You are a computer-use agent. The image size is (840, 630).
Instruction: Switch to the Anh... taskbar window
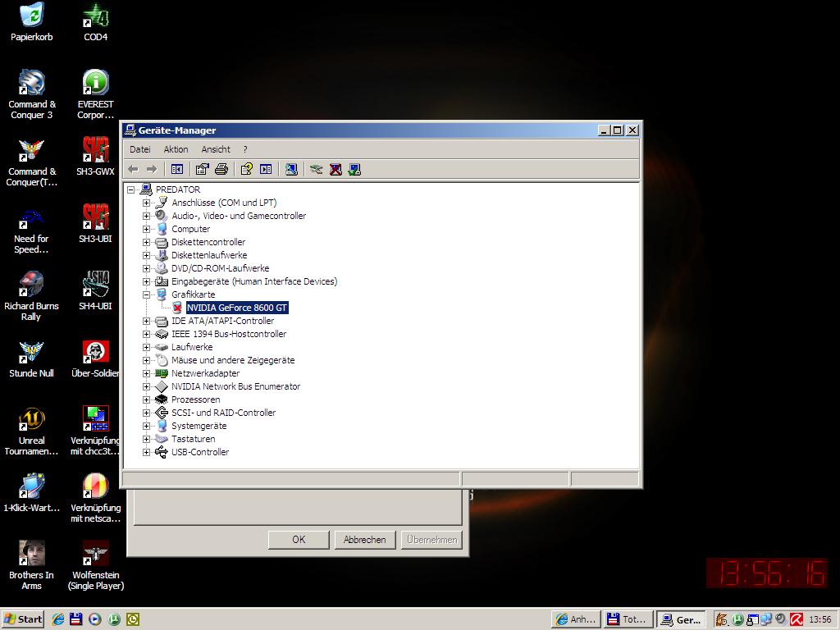click(x=575, y=619)
